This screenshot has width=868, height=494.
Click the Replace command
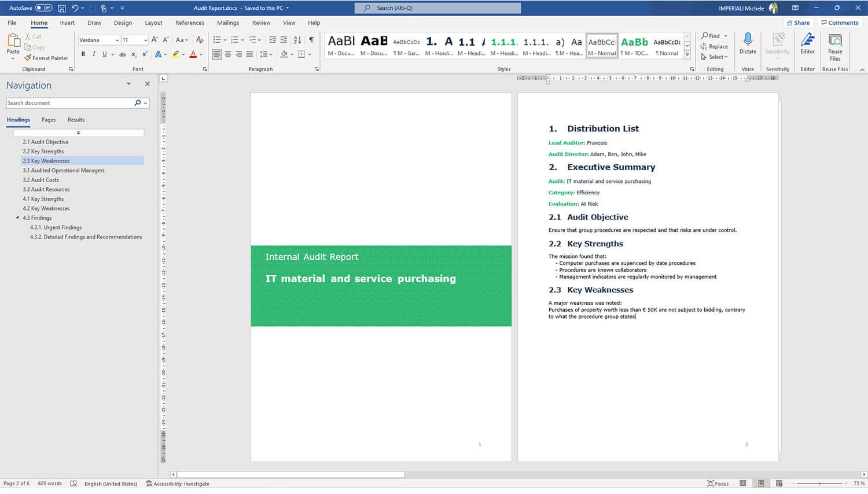(x=714, y=47)
